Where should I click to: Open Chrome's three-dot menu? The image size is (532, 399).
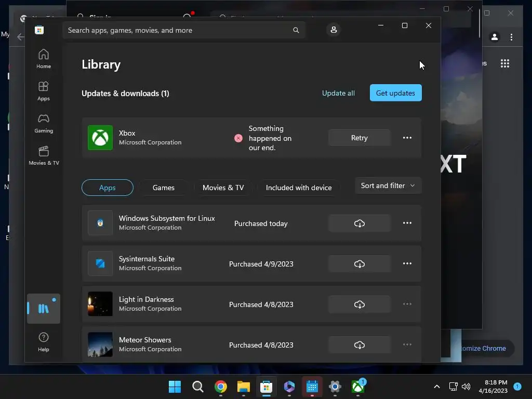click(x=511, y=37)
